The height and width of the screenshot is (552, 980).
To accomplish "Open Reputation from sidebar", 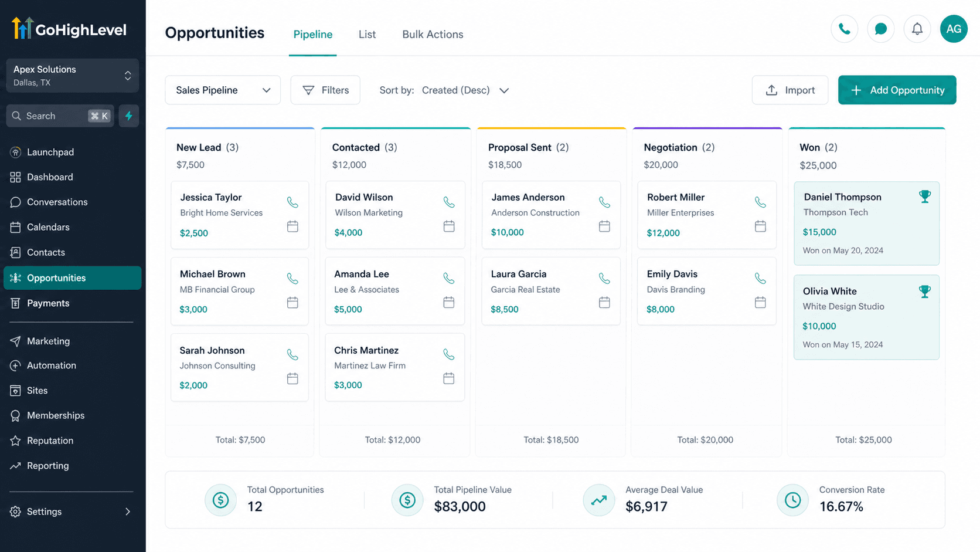I will [73, 441].
